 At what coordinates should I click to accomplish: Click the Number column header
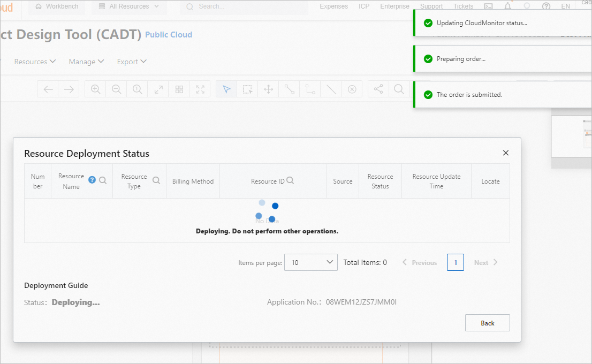pyautogui.click(x=38, y=181)
